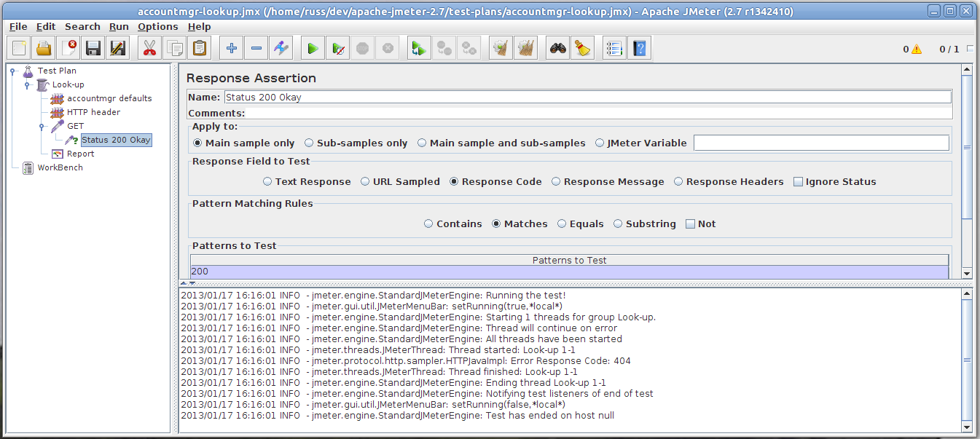Start all remote engines icon
Screen dimensions: 980x439
(420, 49)
